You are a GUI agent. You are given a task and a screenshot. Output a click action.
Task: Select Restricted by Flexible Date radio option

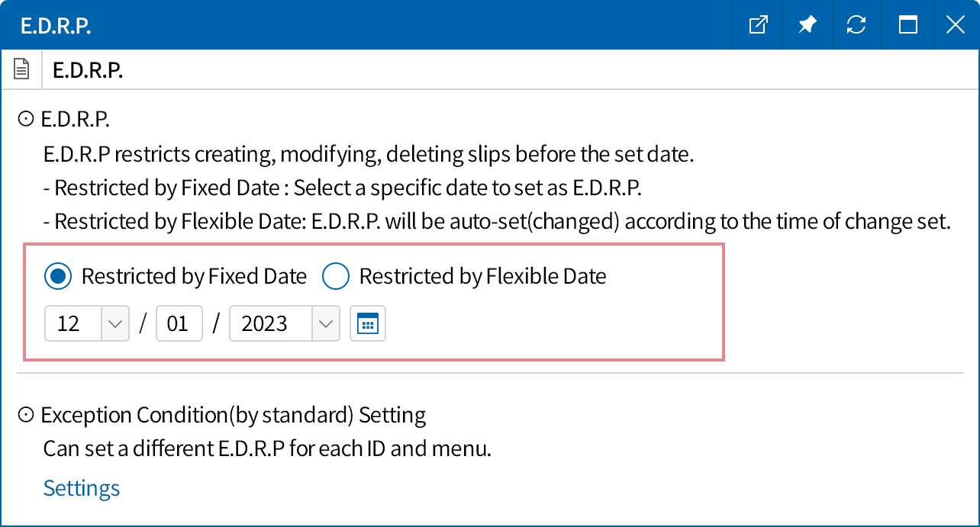click(x=336, y=276)
